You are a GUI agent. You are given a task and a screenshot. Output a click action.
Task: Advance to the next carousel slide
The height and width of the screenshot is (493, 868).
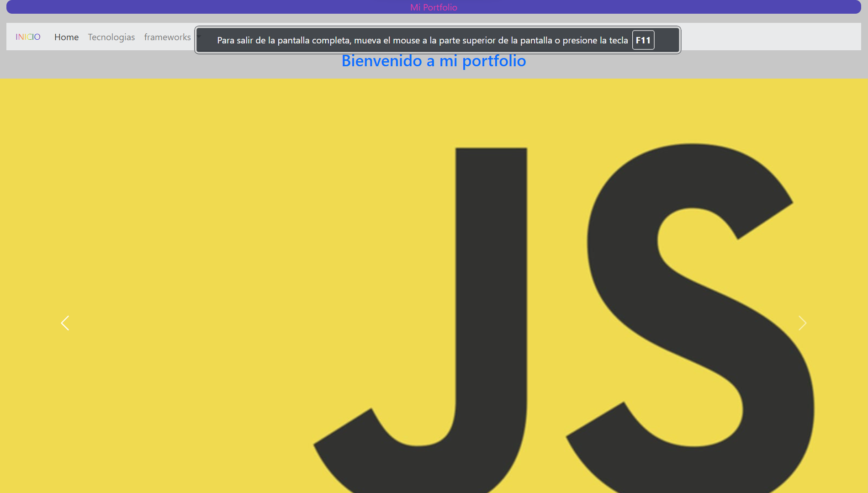pyautogui.click(x=802, y=323)
